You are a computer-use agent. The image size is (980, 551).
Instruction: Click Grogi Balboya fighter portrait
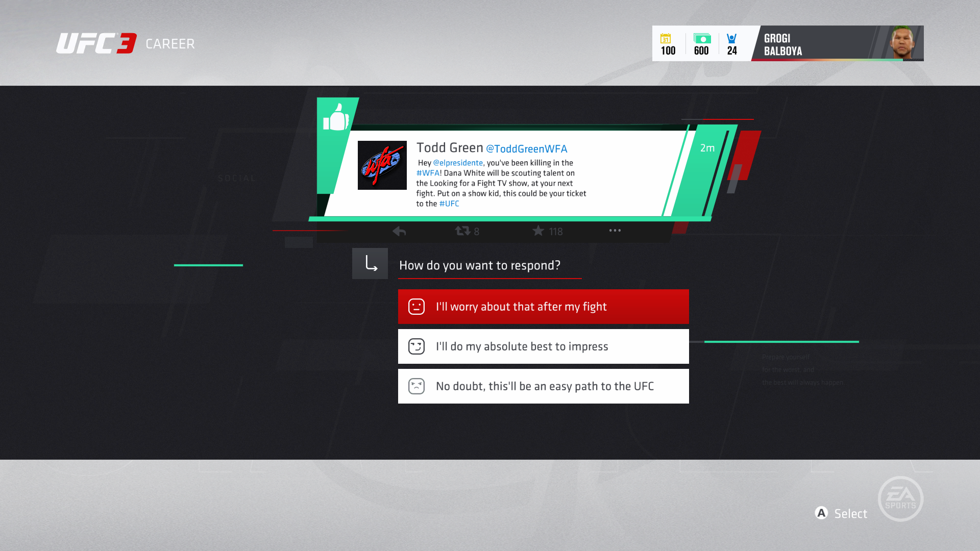coord(902,43)
